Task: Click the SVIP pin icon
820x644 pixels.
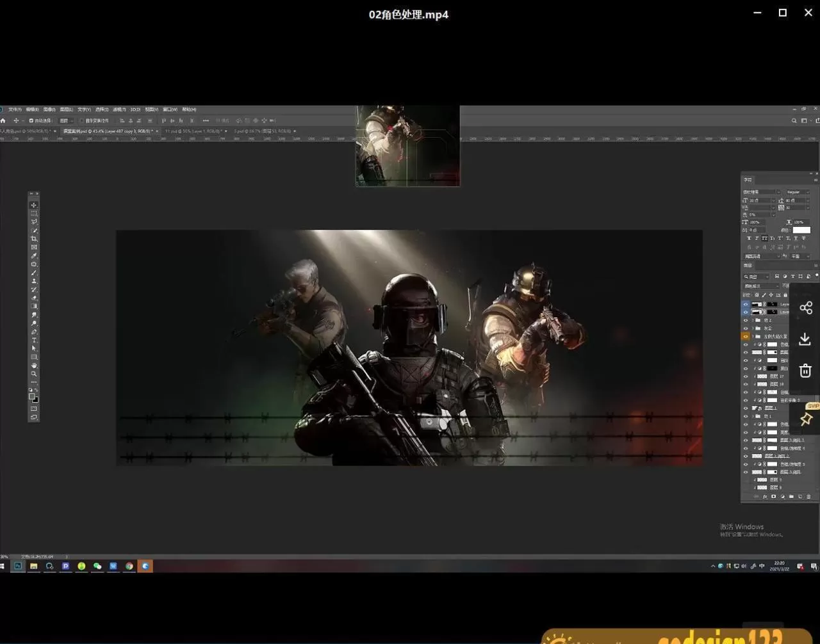Action: click(806, 419)
